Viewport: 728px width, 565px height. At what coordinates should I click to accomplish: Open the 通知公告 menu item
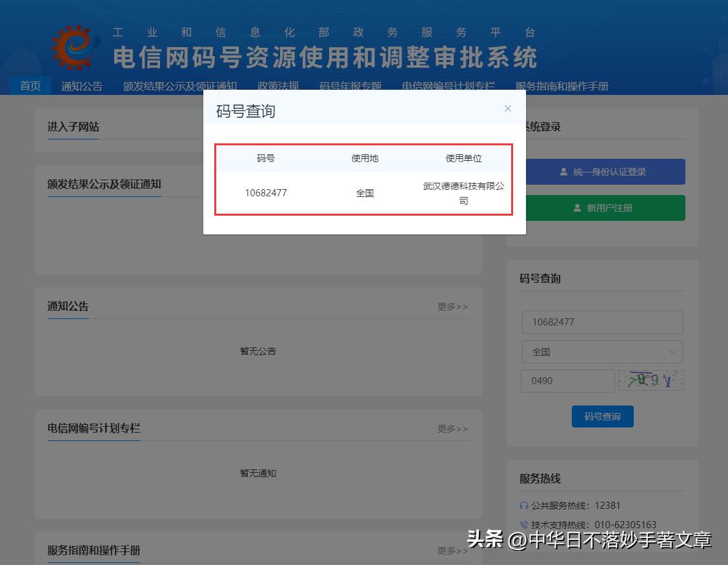81,85
